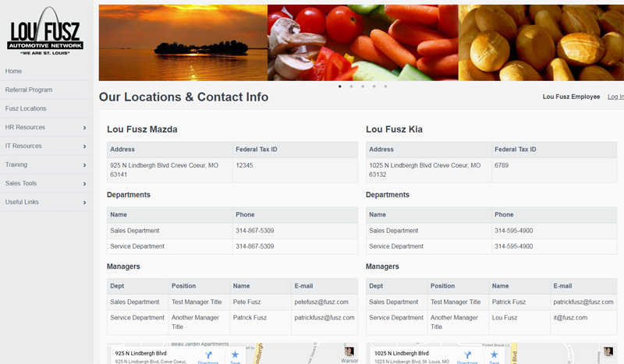Click Mazda address 925 N Lindbergh Blvd cell
This screenshot has height=364, width=624.
pyautogui.click(x=169, y=170)
